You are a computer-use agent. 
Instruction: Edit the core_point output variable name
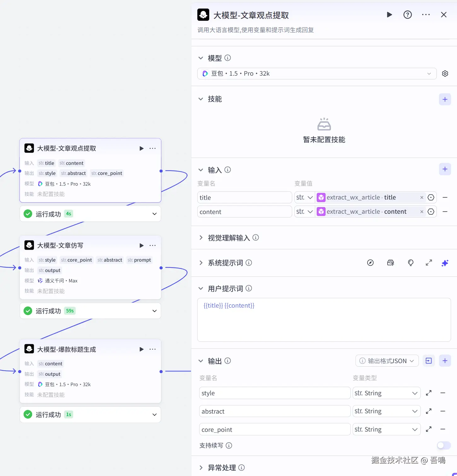(275, 429)
